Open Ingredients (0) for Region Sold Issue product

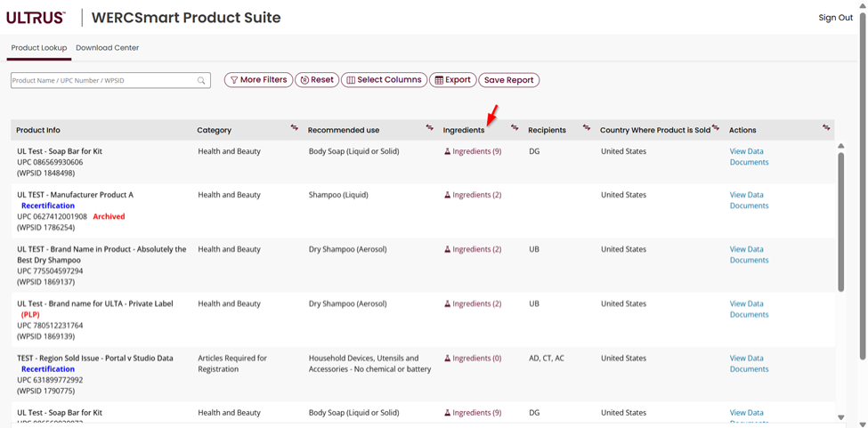point(473,359)
